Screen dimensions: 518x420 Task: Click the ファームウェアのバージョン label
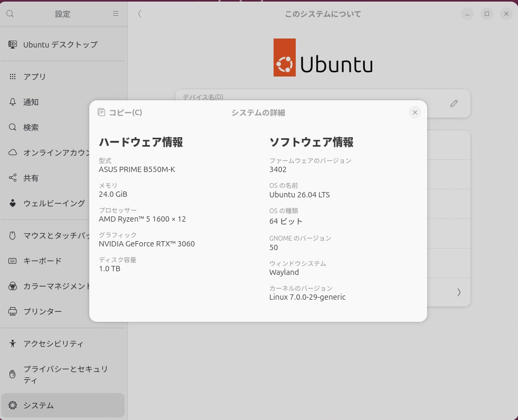coord(310,161)
